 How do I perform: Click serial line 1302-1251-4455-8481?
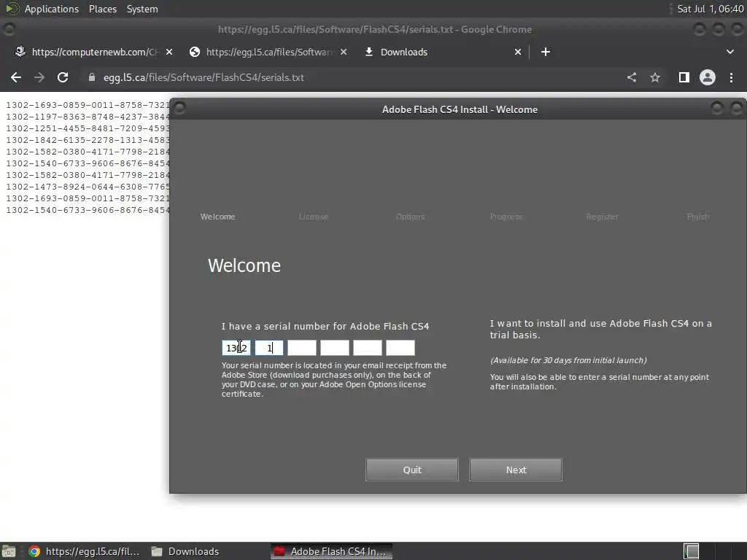pyautogui.click(x=88, y=128)
